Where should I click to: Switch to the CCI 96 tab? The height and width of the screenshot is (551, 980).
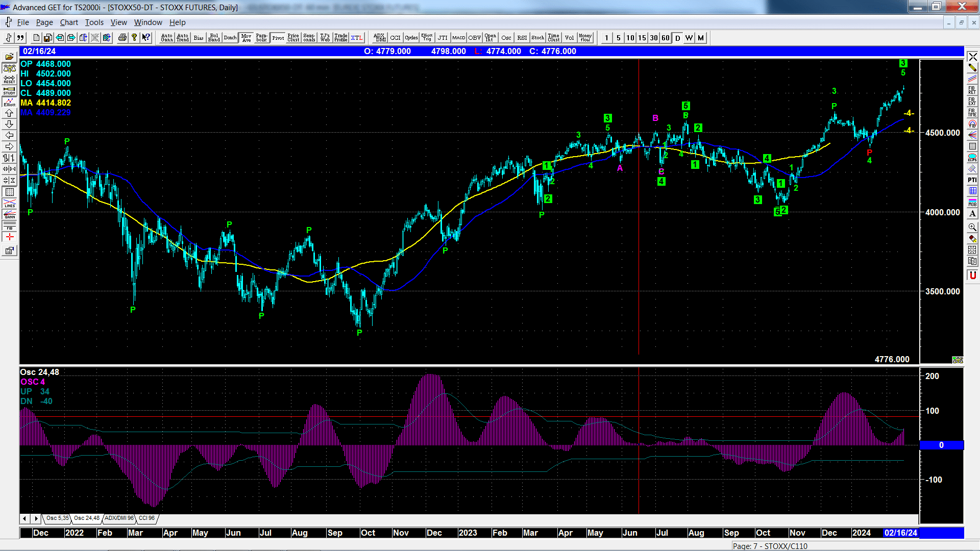tap(146, 518)
